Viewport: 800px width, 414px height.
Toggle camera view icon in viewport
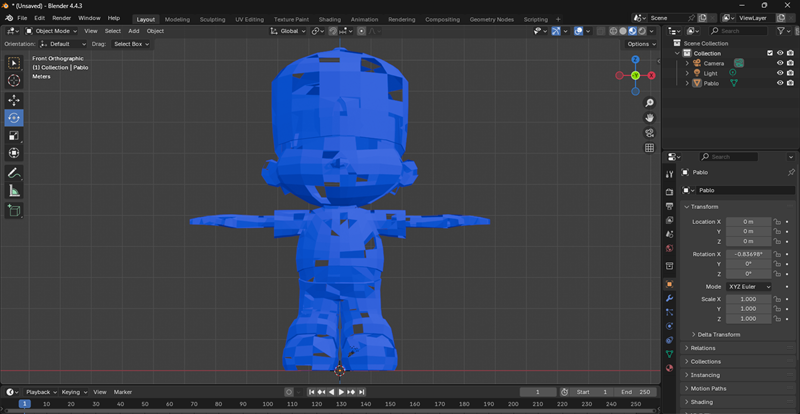click(x=649, y=133)
